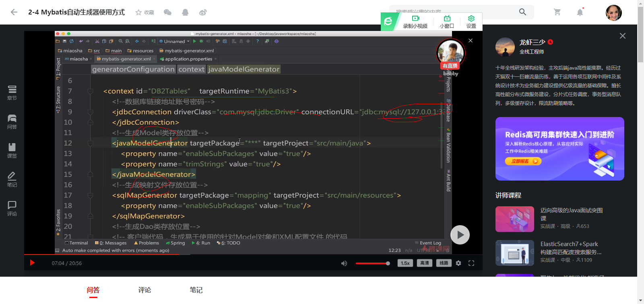Share the lesson via the QQ icon

(185, 12)
